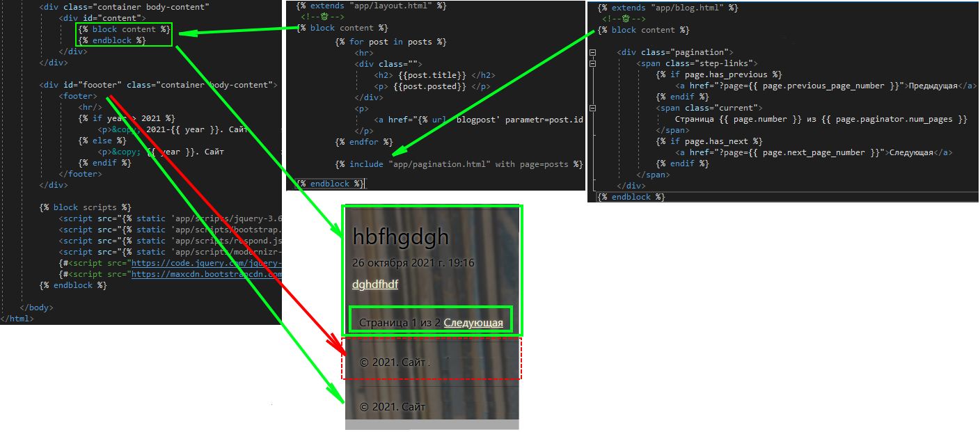
Task: Click the {% for post in posts %} line
Action: (390, 42)
